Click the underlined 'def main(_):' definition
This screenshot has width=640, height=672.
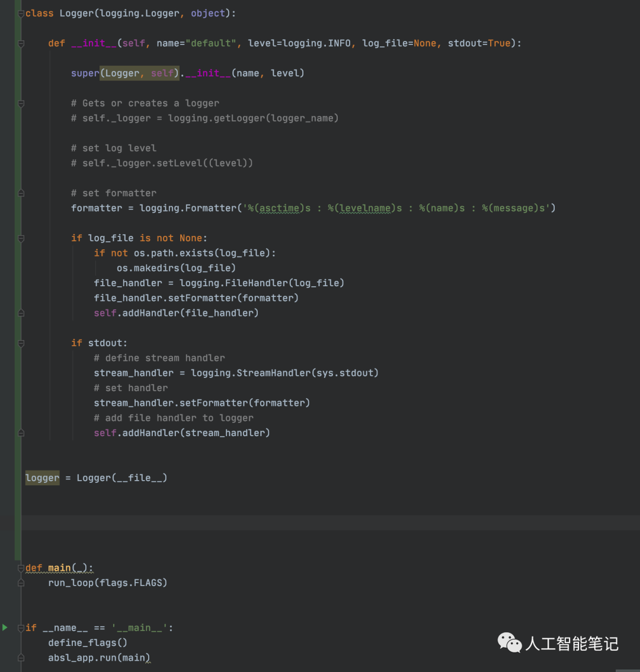point(59,568)
